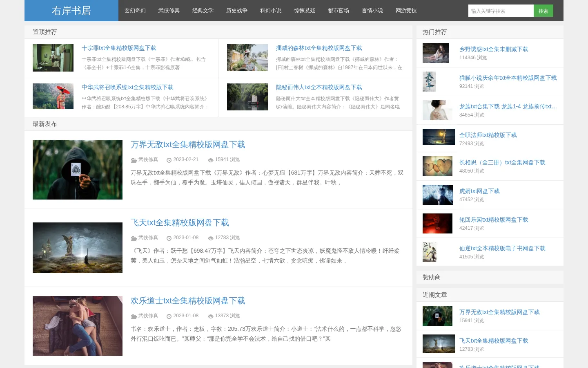Open 飞天txt全集精校版 title in latest posts

pos(180,222)
